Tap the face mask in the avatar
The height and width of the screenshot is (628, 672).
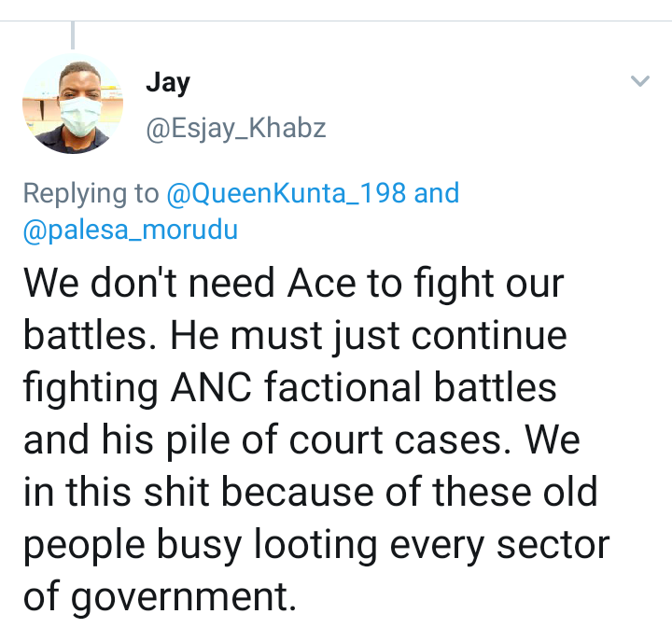click(80, 117)
